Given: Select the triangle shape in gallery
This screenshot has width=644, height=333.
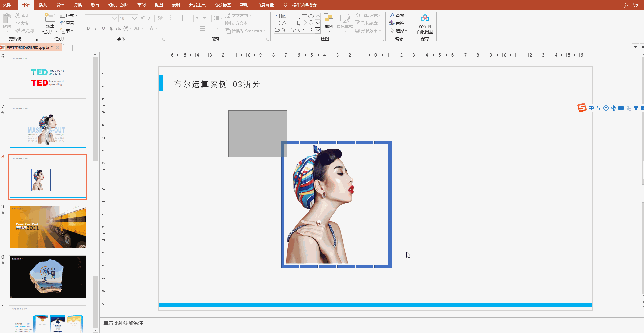Looking at the screenshot, I should (284, 23).
